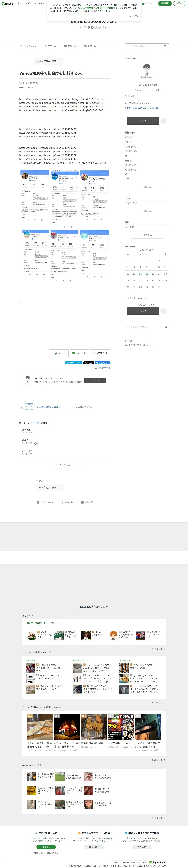Open the 振替輸送 article in same-theme list

pos(26,430)
